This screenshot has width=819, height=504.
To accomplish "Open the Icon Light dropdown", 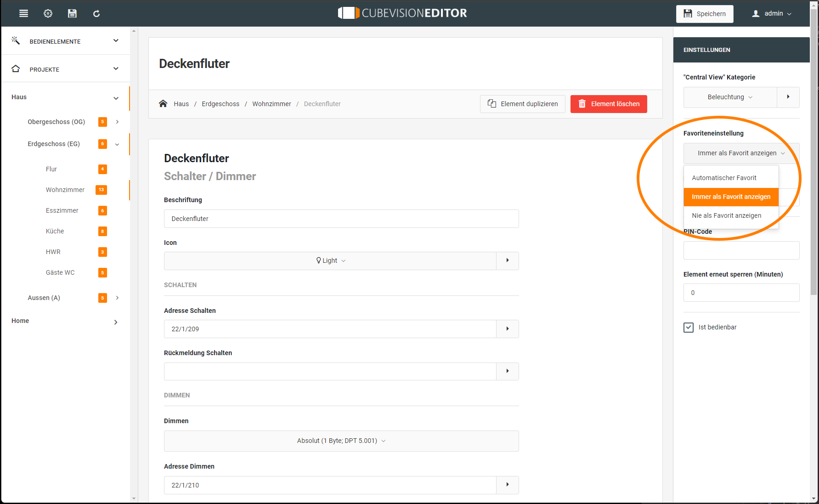I will coord(330,260).
